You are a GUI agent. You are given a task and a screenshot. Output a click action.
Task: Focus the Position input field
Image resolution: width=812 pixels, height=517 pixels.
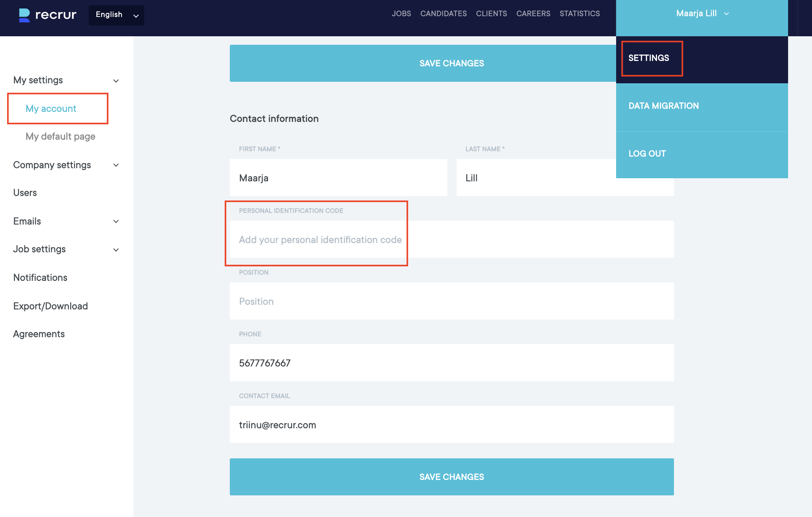(451, 301)
